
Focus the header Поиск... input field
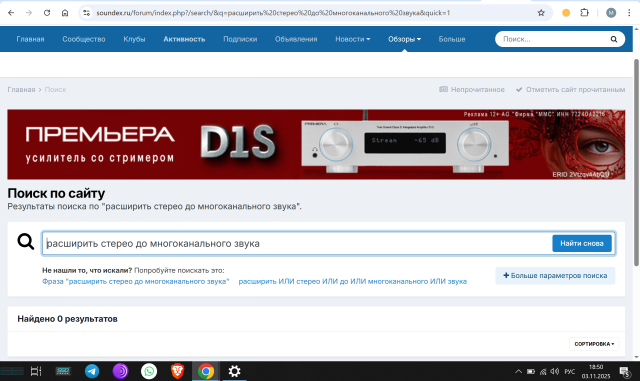click(553, 39)
